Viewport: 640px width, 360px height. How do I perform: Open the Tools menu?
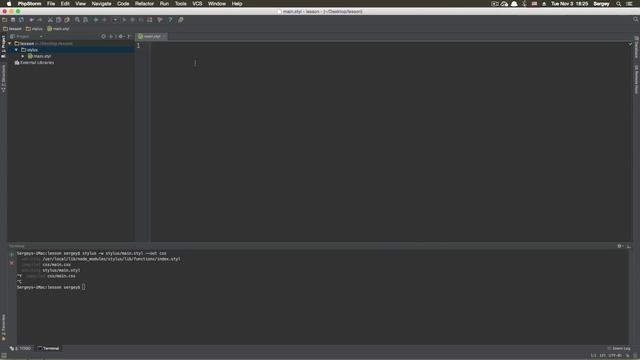click(180, 4)
